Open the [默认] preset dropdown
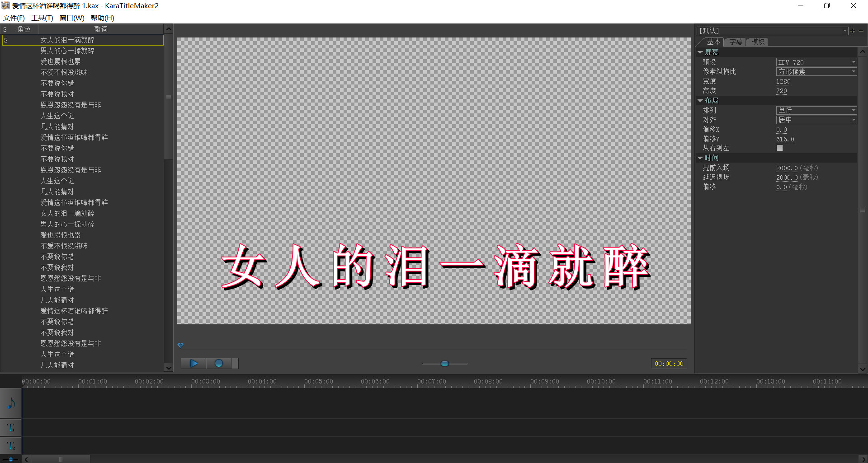Screen dimensions: 868x463 772,31
